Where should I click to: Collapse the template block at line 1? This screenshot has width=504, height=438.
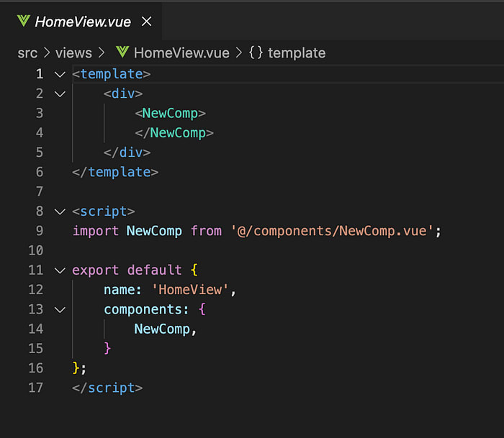[x=59, y=74]
